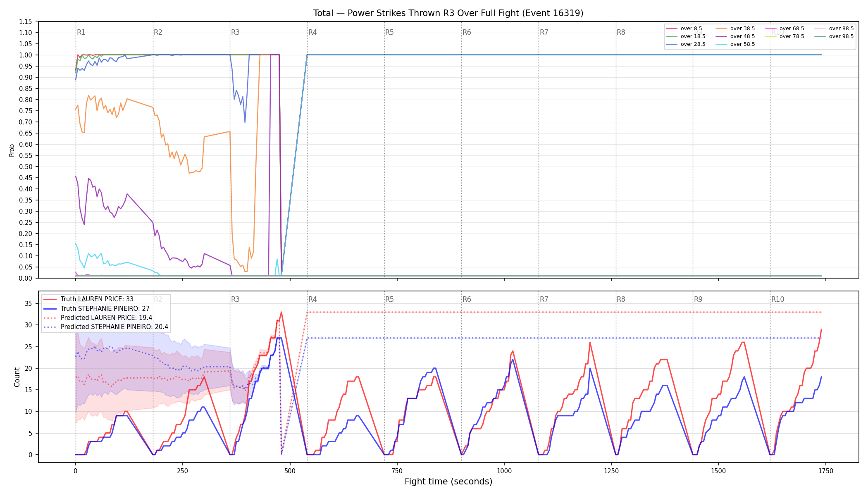Click the R3 round label in the bottom chart
Screen dimensions: 868x496
pos(235,299)
